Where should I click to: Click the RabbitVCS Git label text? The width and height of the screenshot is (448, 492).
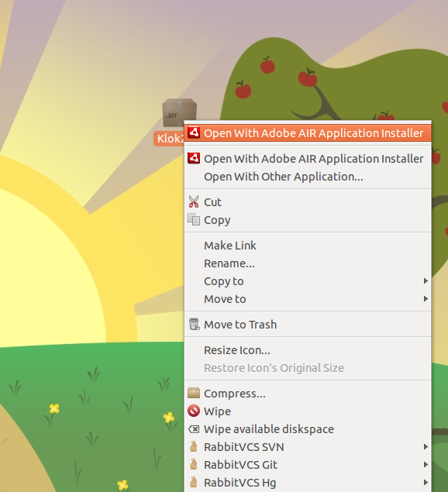click(240, 465)
